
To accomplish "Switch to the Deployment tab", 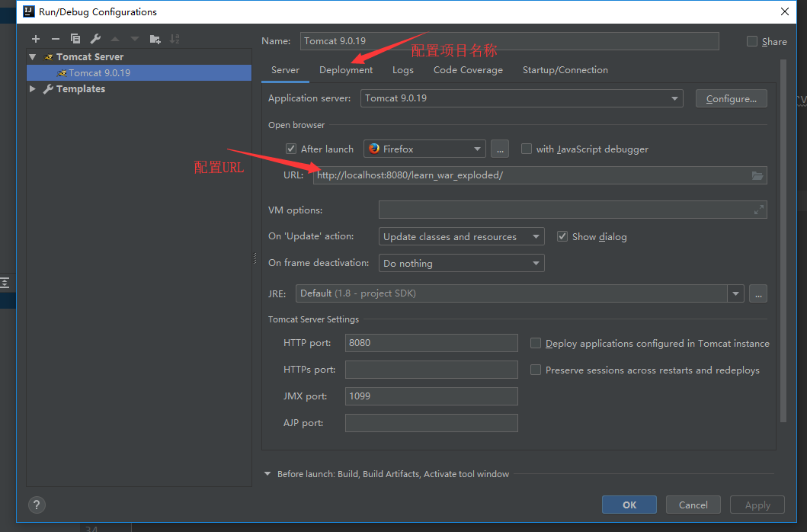I will click(x=346, y=70).
